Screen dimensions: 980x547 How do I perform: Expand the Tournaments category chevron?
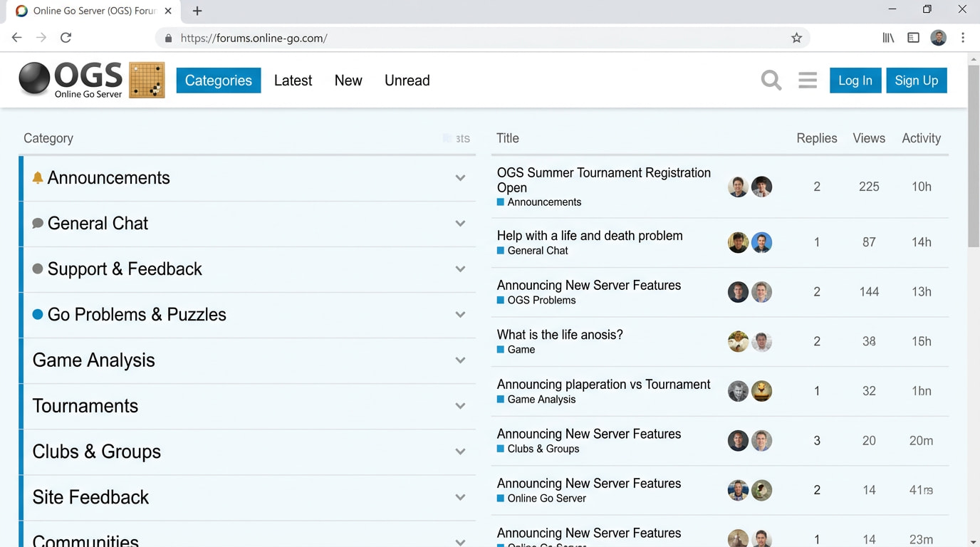click(x=460, y=406)
